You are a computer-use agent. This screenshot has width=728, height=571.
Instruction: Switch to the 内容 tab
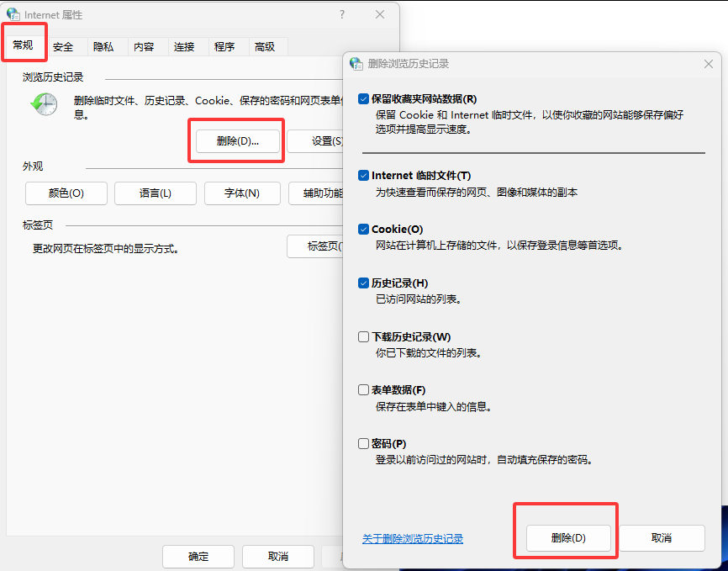pos(144,47)
